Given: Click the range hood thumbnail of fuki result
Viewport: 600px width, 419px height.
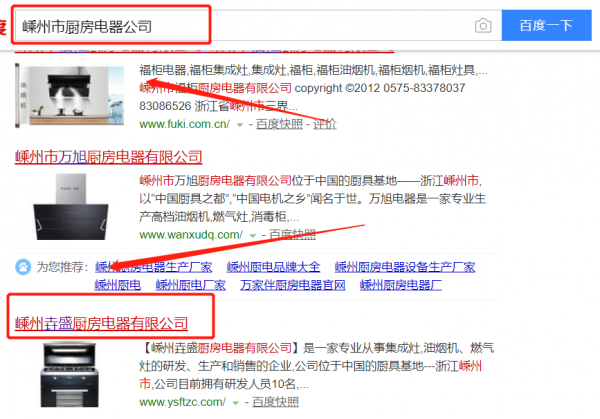Looking at the screenshot, I should point(70,95).
